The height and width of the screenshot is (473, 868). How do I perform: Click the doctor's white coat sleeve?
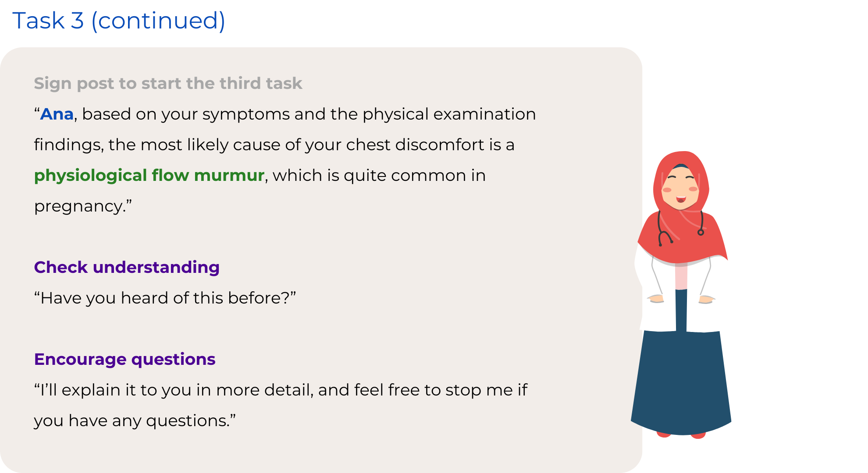point(647,272)
